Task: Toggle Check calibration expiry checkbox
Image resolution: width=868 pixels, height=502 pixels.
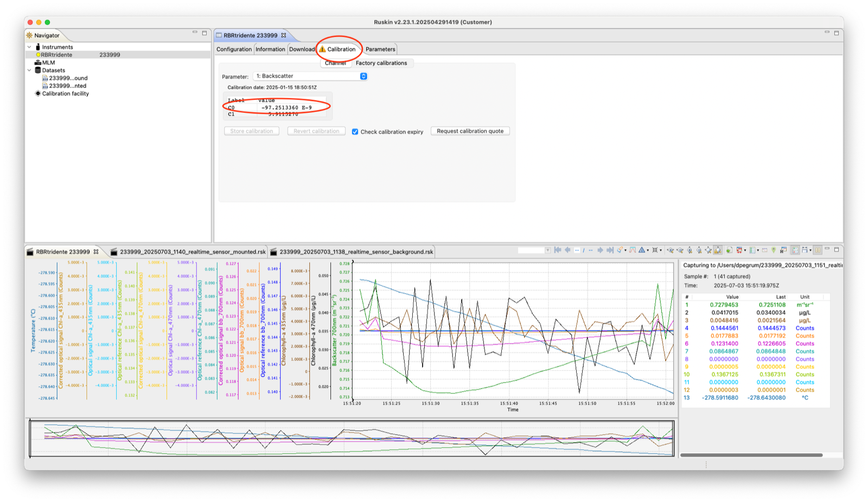Action: [355, 132]
